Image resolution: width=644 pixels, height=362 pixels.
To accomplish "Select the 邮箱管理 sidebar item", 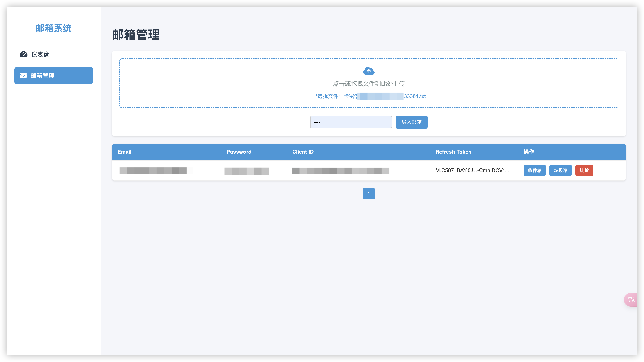I will coord(53,75).
